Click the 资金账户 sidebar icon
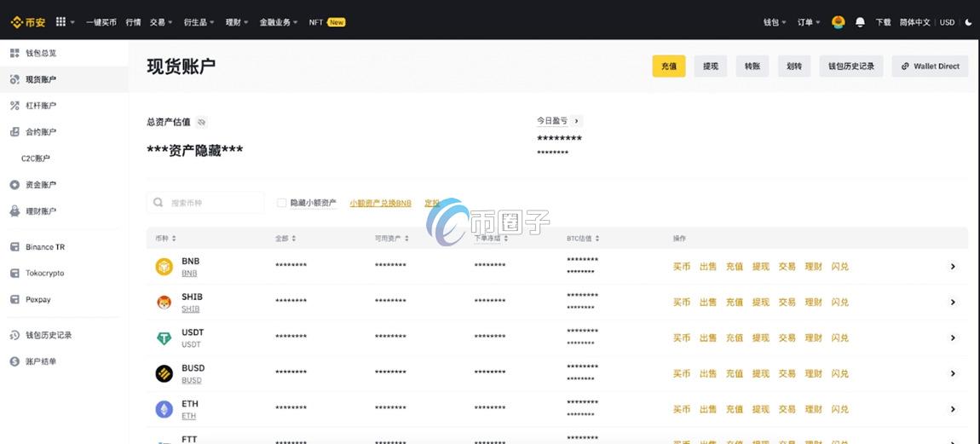The width and height of the screenshot is (980, 444). pos(14,184)
